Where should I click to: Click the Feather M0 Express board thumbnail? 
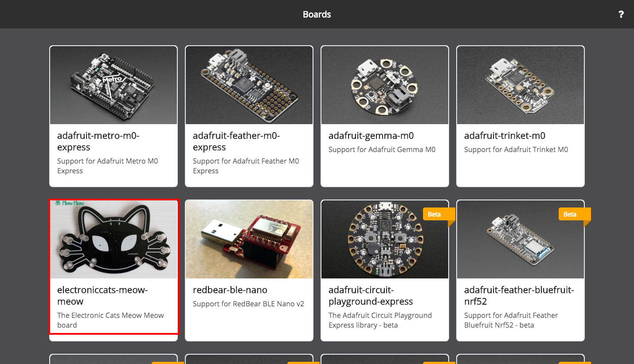[249, 84]
